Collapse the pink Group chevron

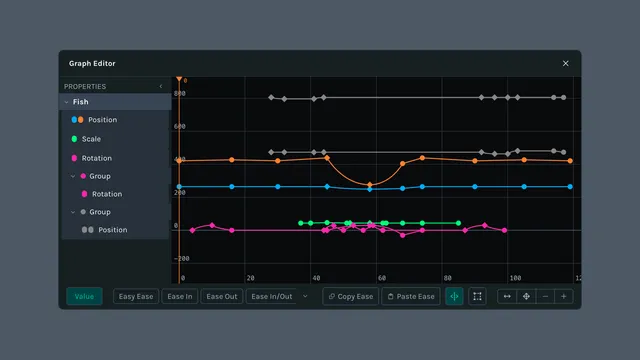[73, 176]
